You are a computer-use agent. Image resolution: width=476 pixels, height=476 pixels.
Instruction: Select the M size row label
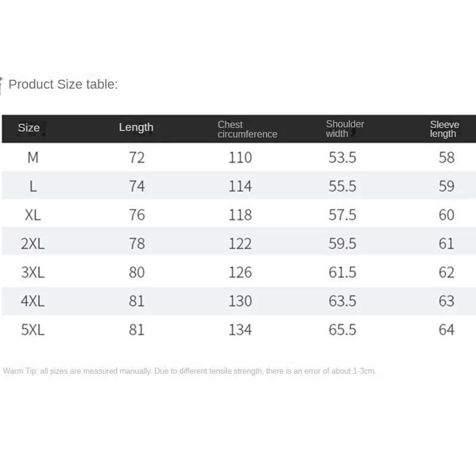click(33, 158)
